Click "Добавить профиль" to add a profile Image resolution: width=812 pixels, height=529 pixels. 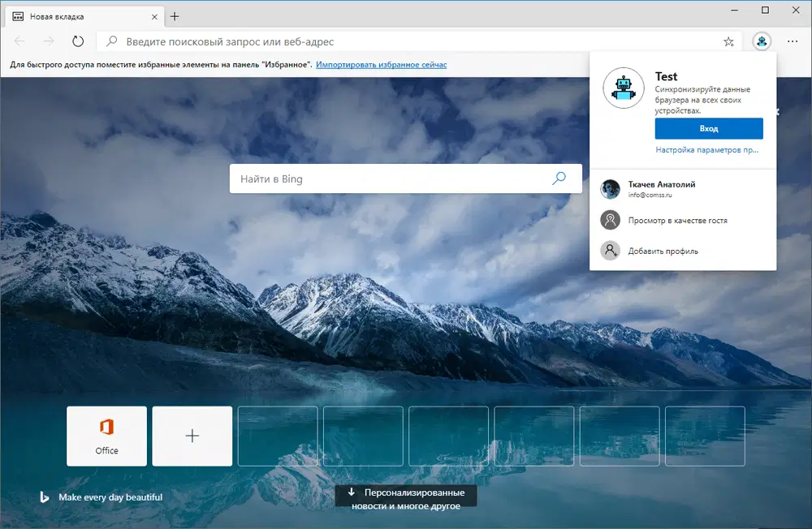click(x=663, y=250)
